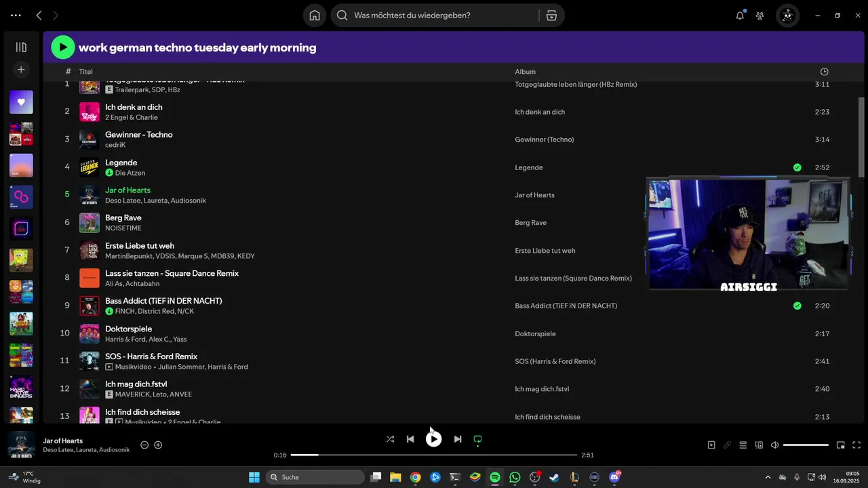Viewport: 868px width, 488px height.
Task: Select the track 'Ich mag dich.fstvl'
Action: click(136, 384)
